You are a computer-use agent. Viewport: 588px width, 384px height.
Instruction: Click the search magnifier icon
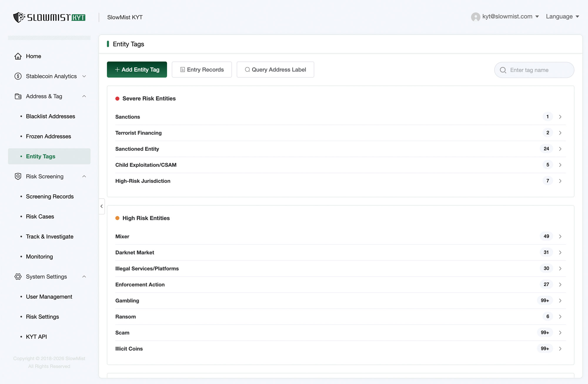(503, 70)
